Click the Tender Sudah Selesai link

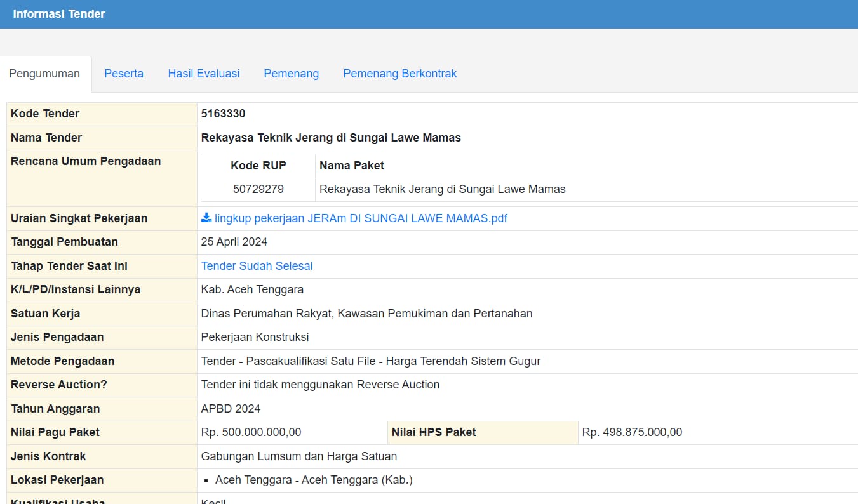(x=257, y=266)
